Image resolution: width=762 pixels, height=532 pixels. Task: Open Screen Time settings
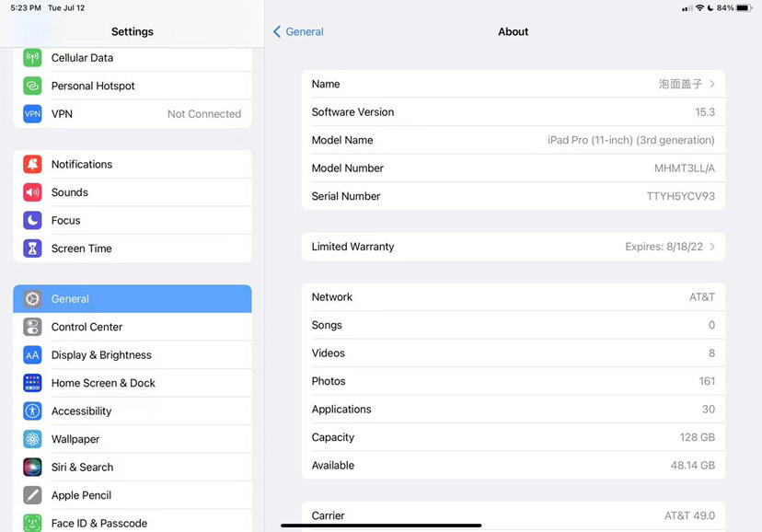(x=133, y=249)
